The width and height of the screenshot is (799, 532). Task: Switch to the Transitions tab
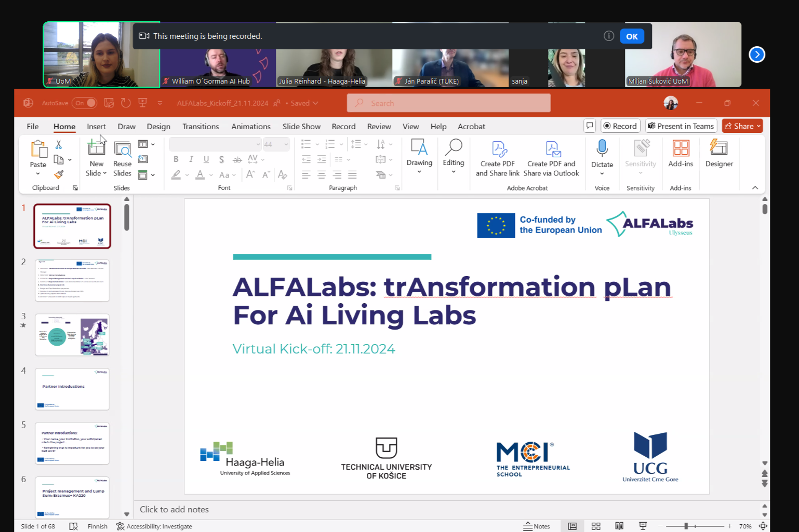coord(201,126)
